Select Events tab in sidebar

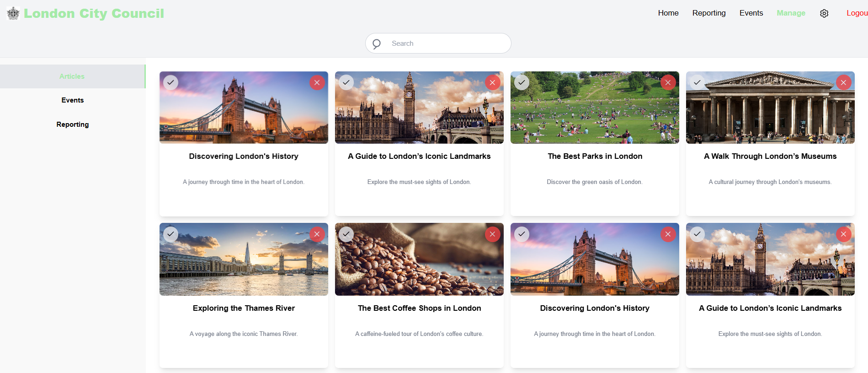click(73, 100)
